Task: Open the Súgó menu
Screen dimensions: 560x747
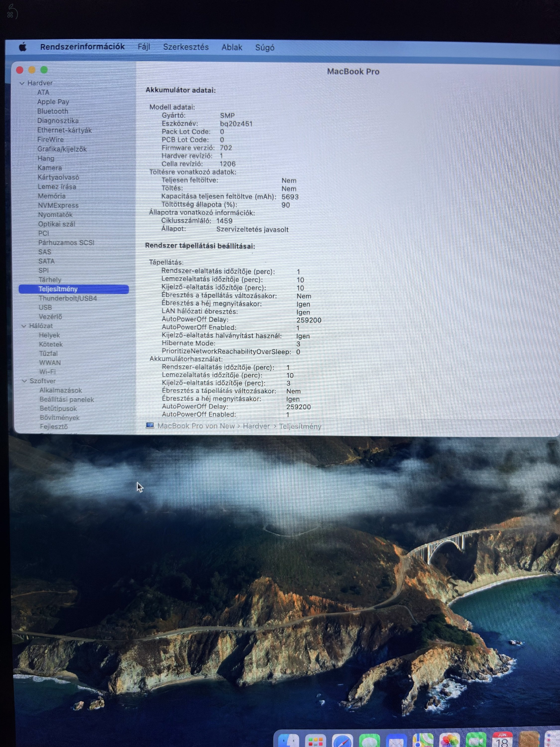Action: point(265,48)
